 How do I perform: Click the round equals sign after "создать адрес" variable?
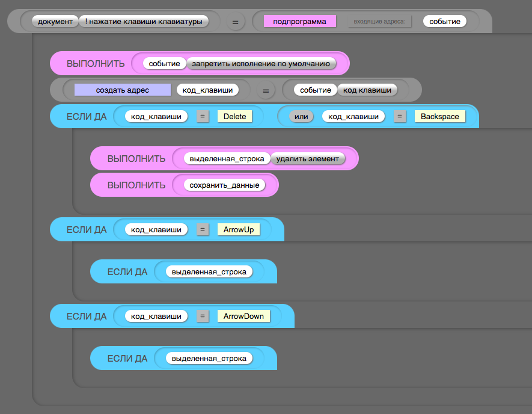click(266, 91)
